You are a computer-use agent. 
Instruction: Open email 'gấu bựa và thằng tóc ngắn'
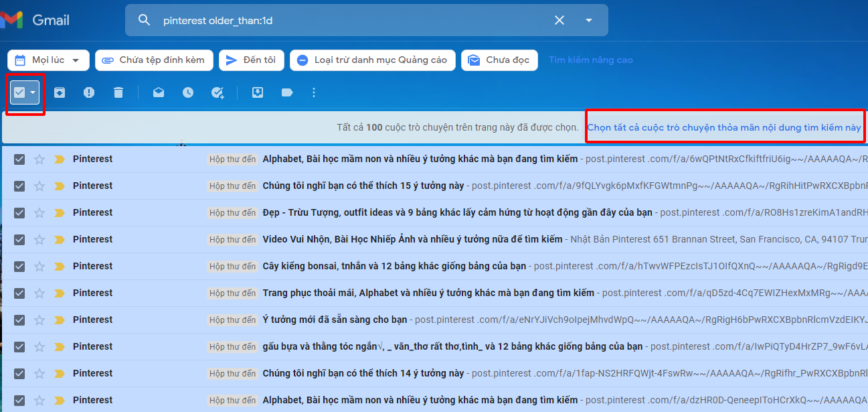[x=452, y=346]
